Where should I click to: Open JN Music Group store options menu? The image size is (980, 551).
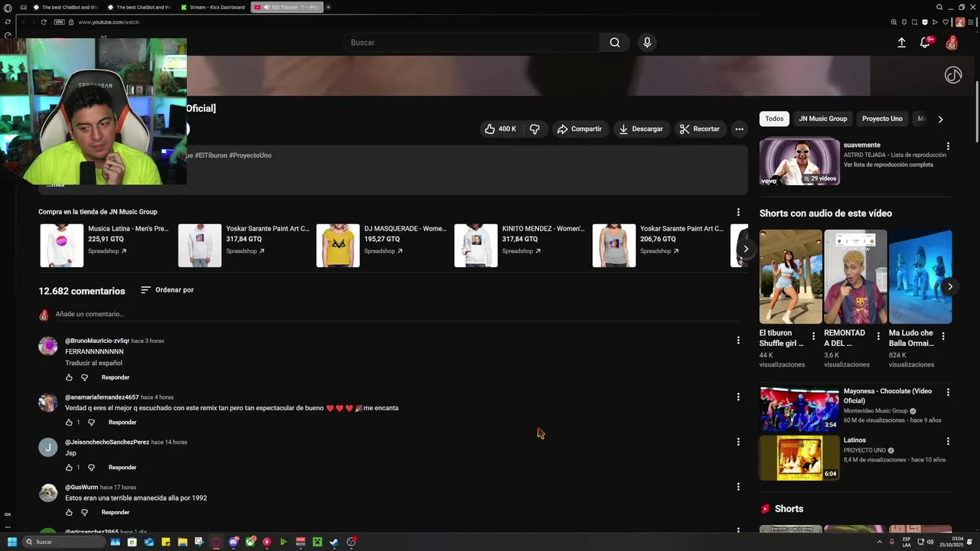(738, 212)
